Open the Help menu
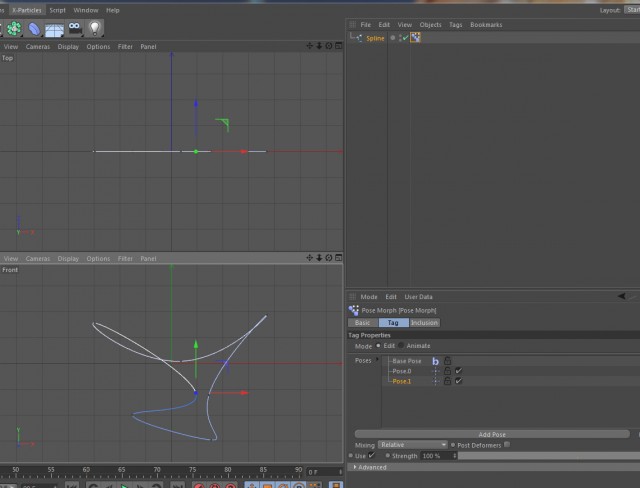640x488 pixels. click(113, 10)
